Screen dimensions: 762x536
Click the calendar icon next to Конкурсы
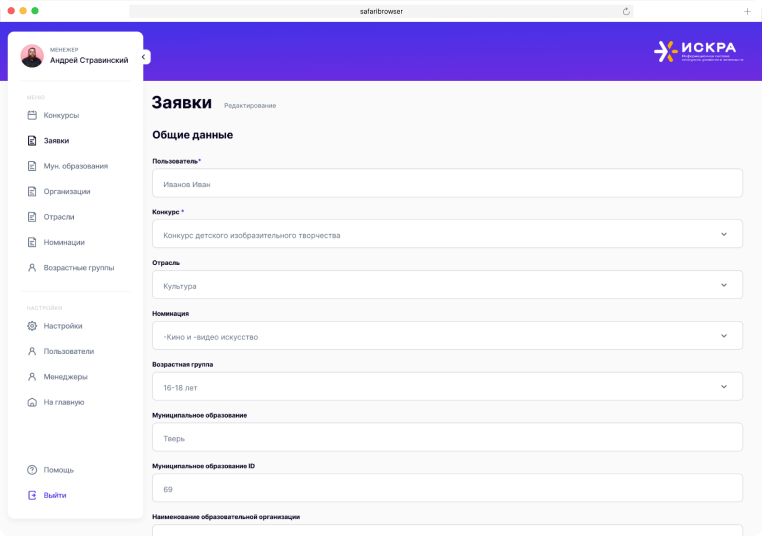(x=32, y=115)
